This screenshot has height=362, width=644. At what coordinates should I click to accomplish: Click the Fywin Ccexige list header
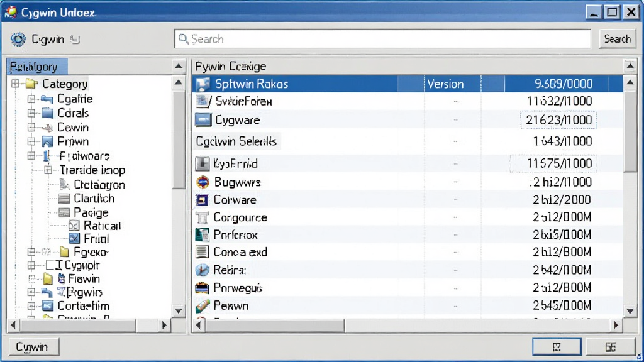click(230, 67)
